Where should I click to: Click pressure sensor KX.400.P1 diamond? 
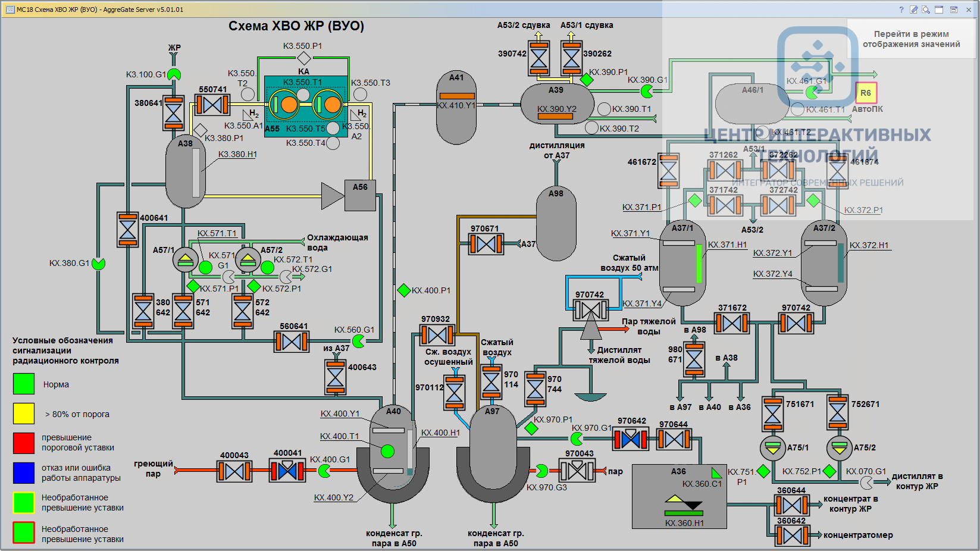pos(404,290)
